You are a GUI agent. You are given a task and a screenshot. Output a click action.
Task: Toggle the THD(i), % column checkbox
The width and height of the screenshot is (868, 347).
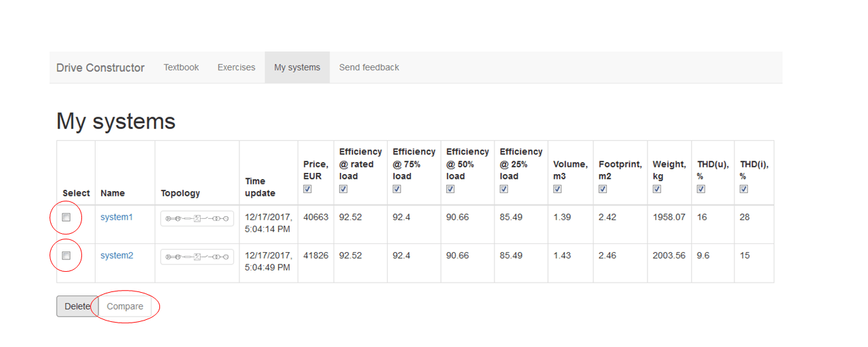[x=744, y=189]
